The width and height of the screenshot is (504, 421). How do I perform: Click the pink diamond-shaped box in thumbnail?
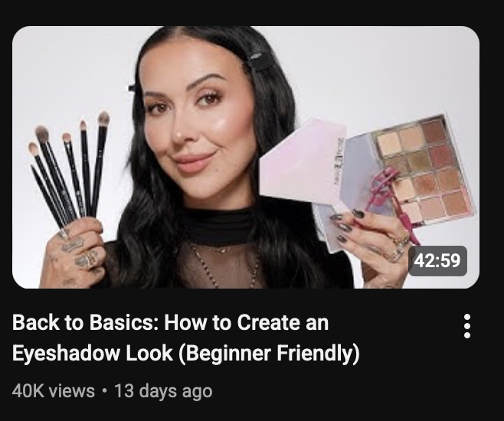coord(302,162)
